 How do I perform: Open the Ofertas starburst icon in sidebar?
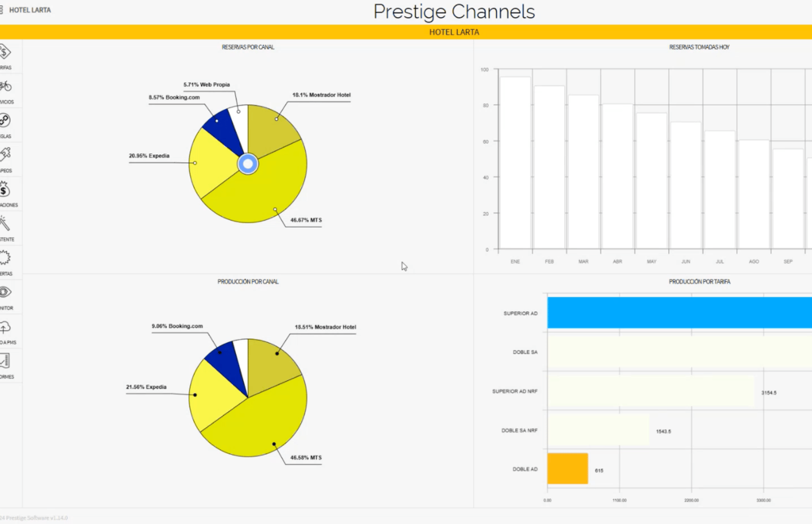pyautogui.click(x=5, y=258)
